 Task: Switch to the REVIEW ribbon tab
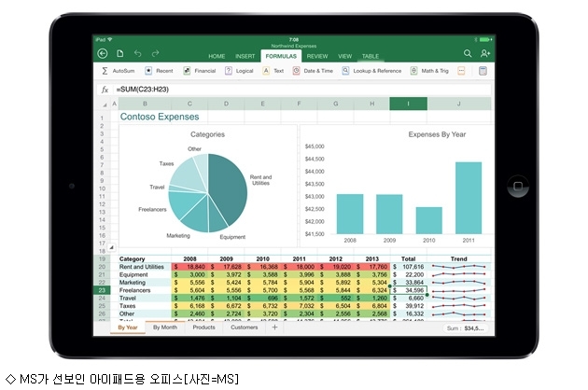tap(317, 56)
